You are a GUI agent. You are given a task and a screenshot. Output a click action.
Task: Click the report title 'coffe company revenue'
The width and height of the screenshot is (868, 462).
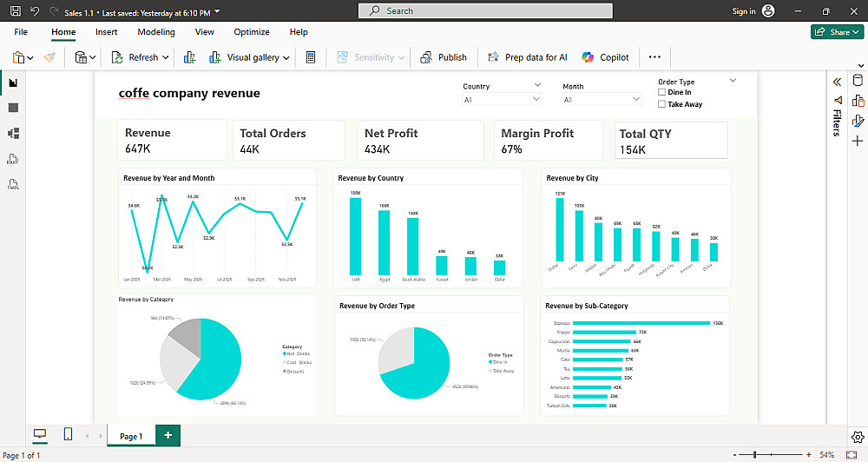pyautogui.click(x=189, y=93)
